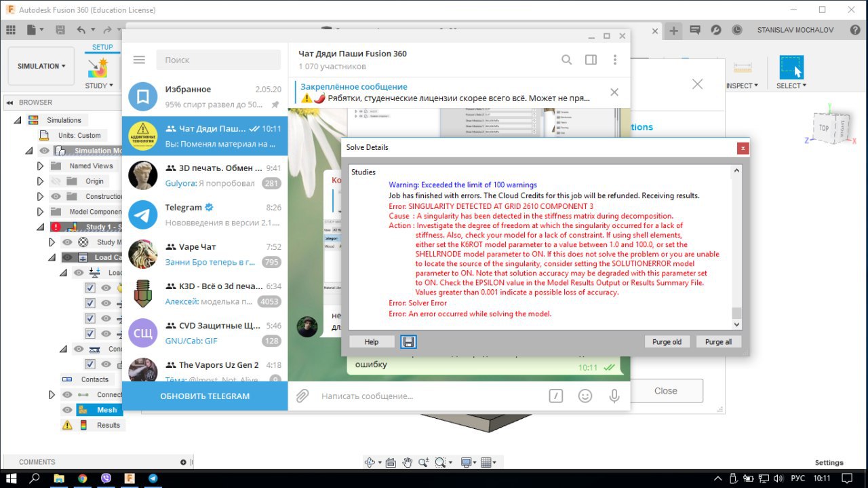The width and height of the screenshot is (868, 488).
Task: Search within the Telegram chat
Action: coord(566,60)
